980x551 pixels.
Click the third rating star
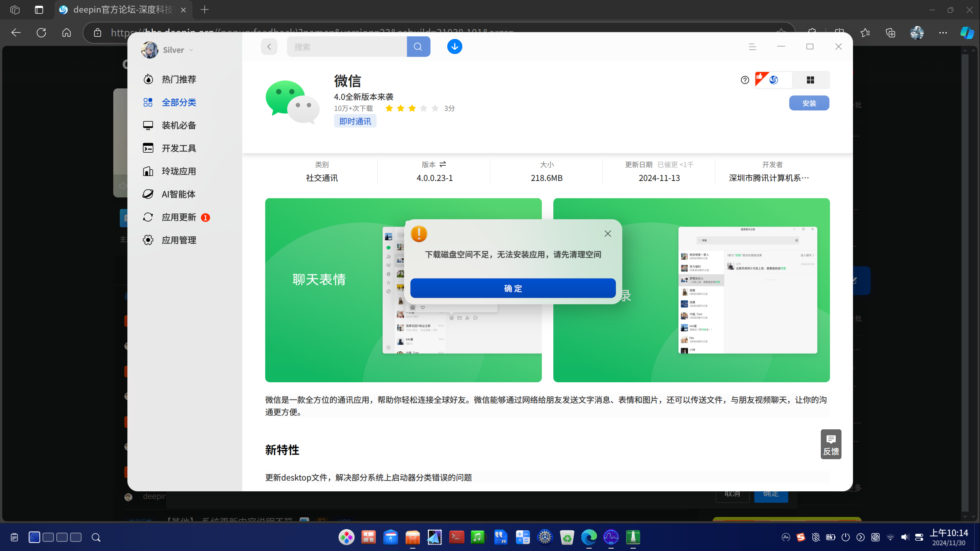click(x=412, y=108)
